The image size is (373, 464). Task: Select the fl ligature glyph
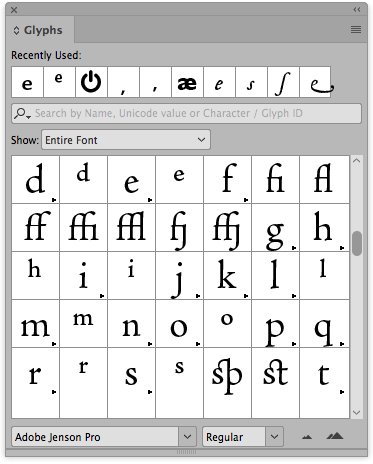point(324,179)
